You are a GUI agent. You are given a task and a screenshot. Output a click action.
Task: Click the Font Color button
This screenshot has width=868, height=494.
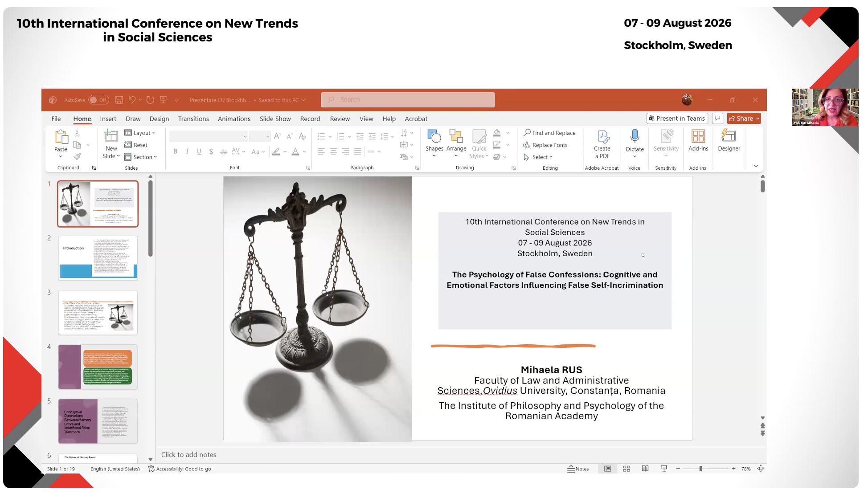[295, 151]
